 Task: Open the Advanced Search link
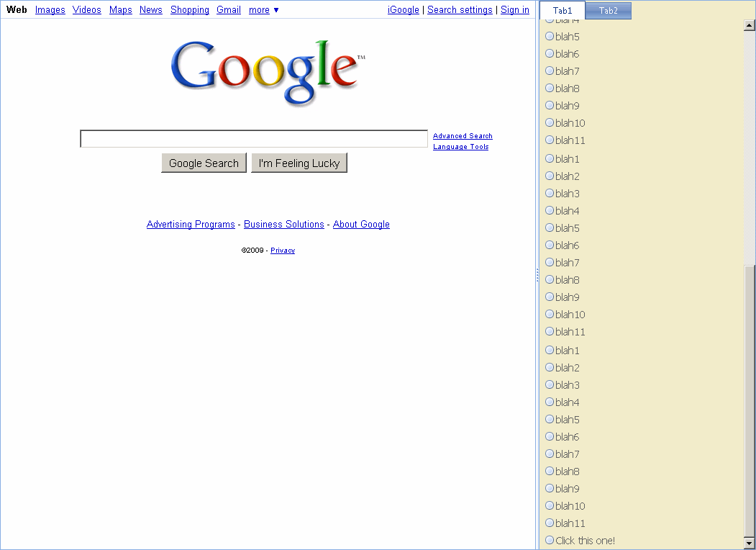463,136
